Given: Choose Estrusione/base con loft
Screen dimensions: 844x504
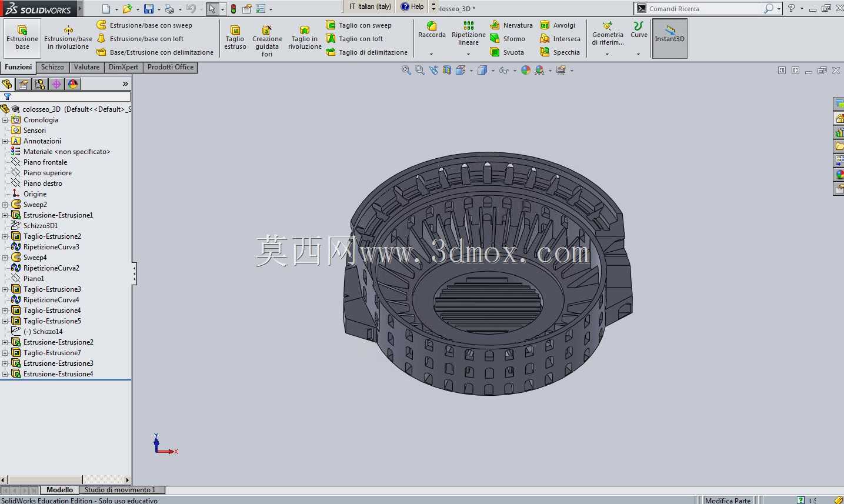Looking at the screenshot, I should (141, 39).
